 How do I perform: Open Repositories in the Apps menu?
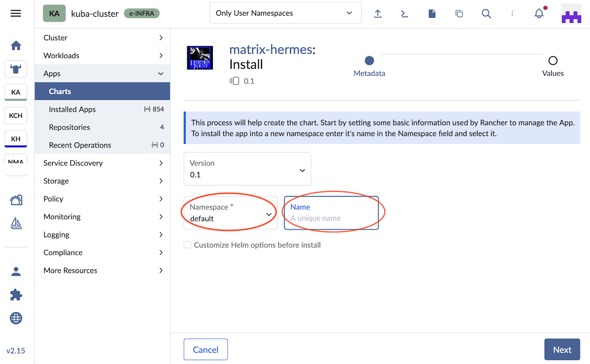click(103, 127)
